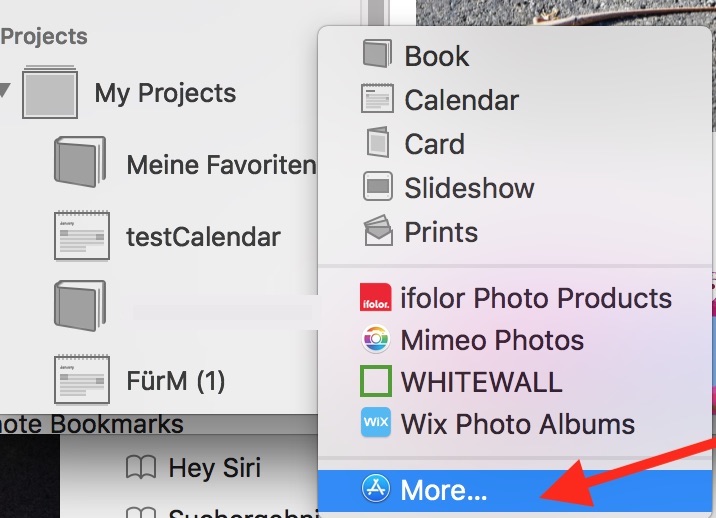The width and height of the screenshot is (716, 518).
Task: Click the Book icon in menu
Action: pos(377,55)
